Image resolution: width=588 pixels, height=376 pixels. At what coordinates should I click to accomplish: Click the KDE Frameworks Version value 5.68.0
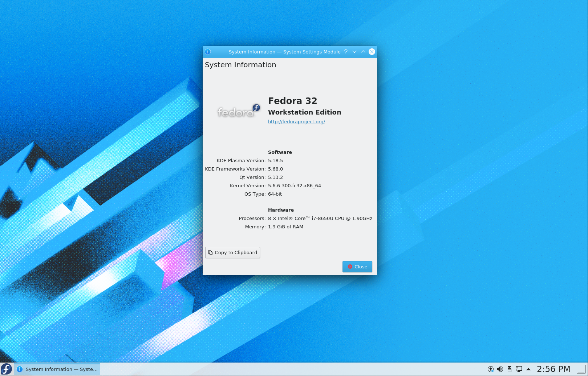point(275,169)
